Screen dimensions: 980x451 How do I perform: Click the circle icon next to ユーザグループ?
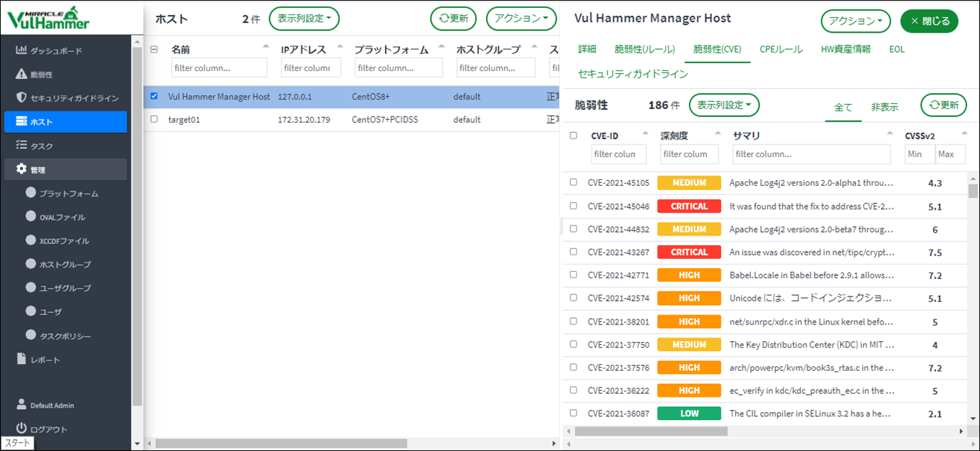click(30, 288)
